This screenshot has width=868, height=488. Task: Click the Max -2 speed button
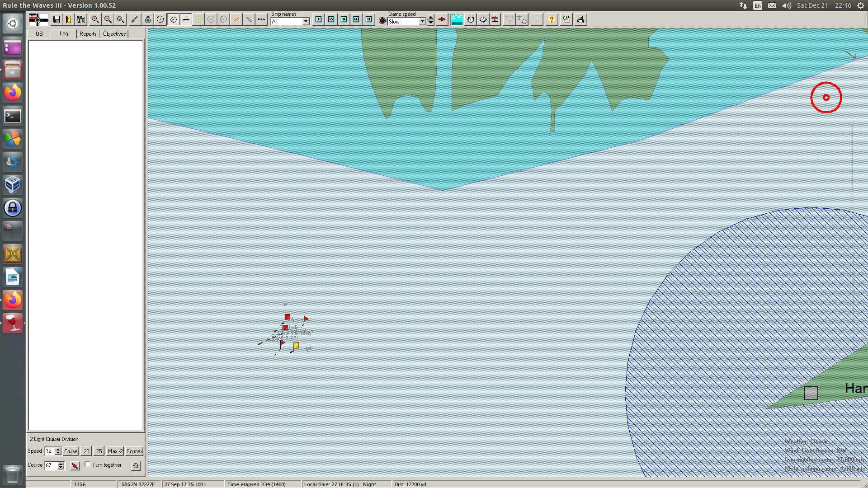(115, 451)
